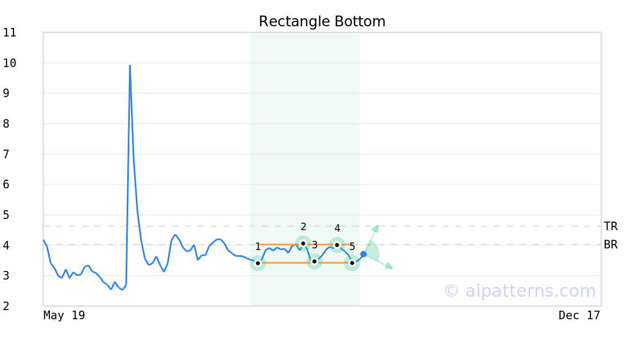Click the y-axis label 11
This screenshot has width=644, height=338.
point(10,33)
